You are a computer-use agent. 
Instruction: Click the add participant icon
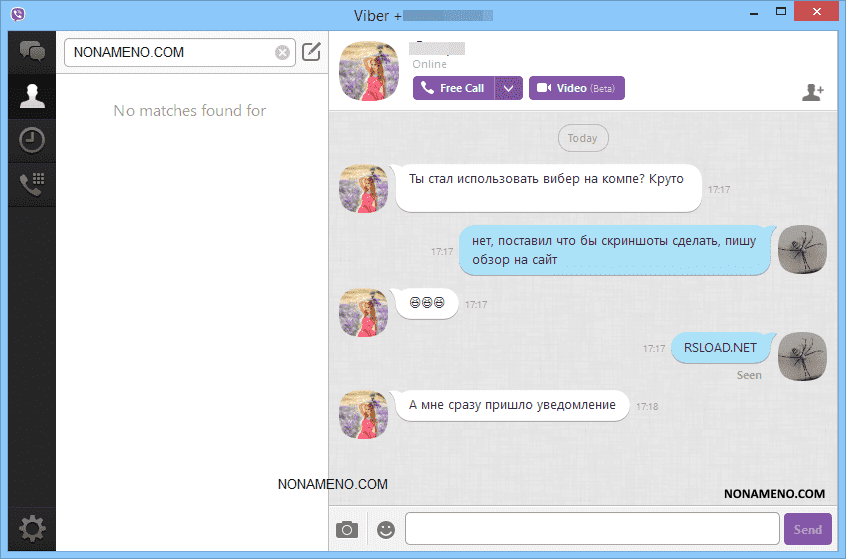pyautogui.click(x=812, y=92)
